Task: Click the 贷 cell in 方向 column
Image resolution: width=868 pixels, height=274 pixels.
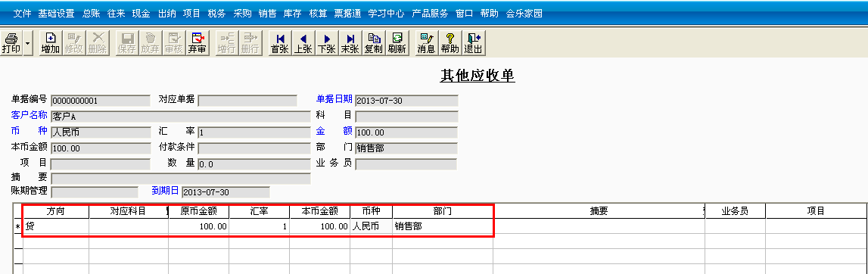Action: point(56,226)
